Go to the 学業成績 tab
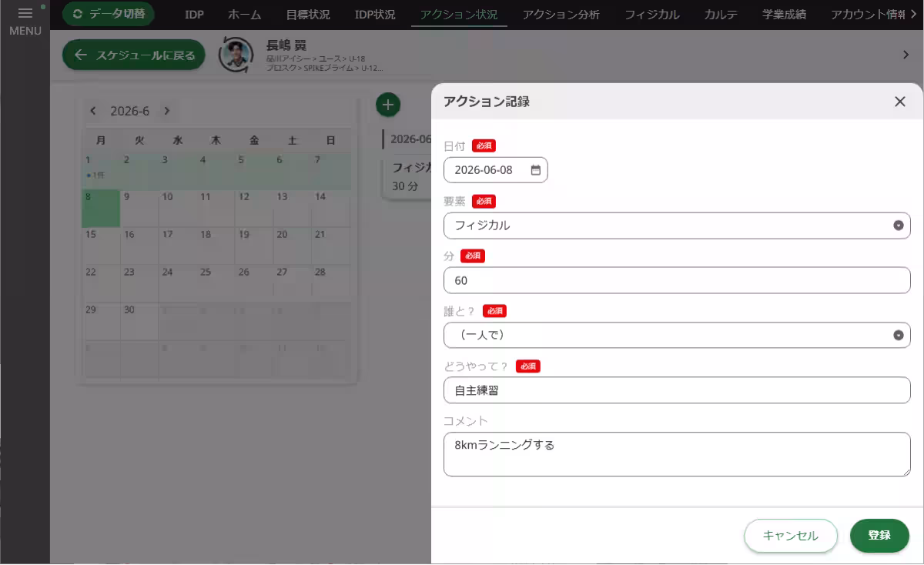Image resolution: width=924 pixels, height=565 pixels. click(784, 15)
